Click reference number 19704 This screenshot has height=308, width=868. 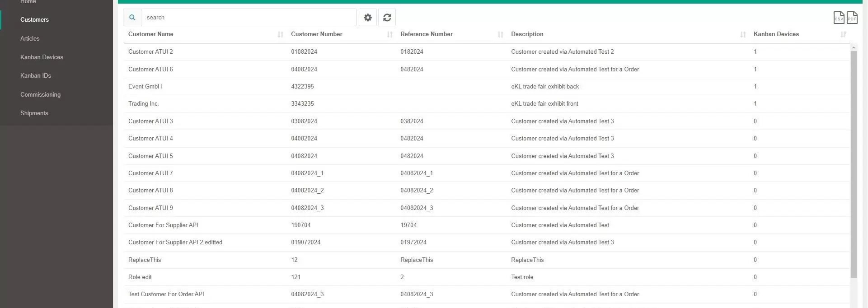[408, 225]
